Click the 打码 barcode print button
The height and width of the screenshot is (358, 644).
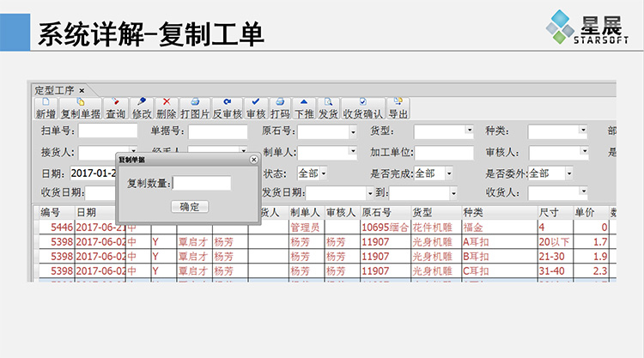click(280, 108)
